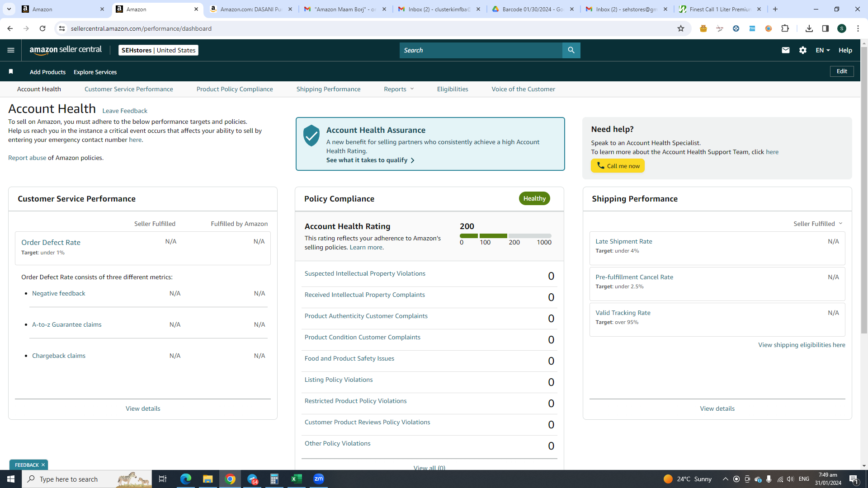The width and height of the screenshot is (868, 488).
Task: Click the Edit button
Action: (842, 71)
